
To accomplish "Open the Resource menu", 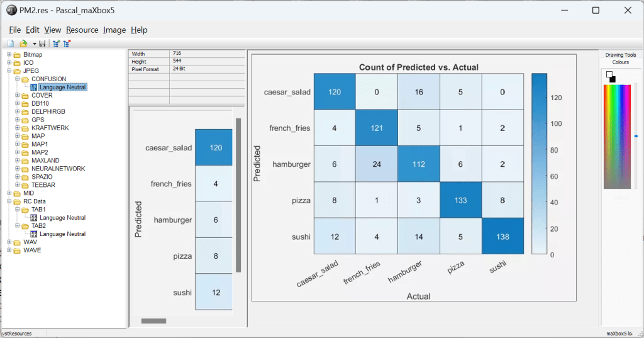I will [82, 30].
